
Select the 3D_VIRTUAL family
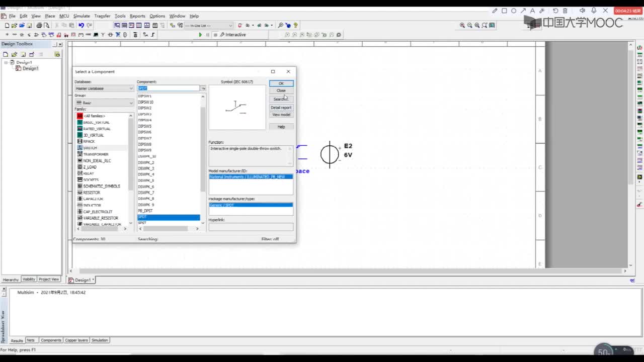(94, 135)
